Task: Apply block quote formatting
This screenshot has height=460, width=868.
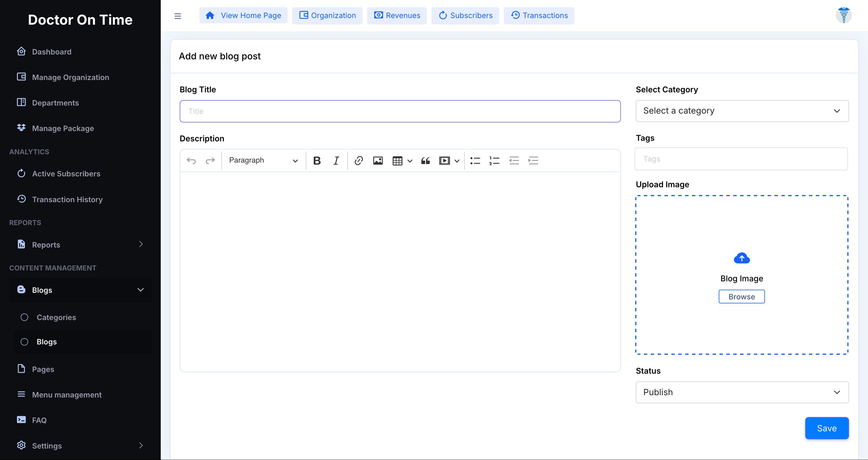Action: click(425, 161)
